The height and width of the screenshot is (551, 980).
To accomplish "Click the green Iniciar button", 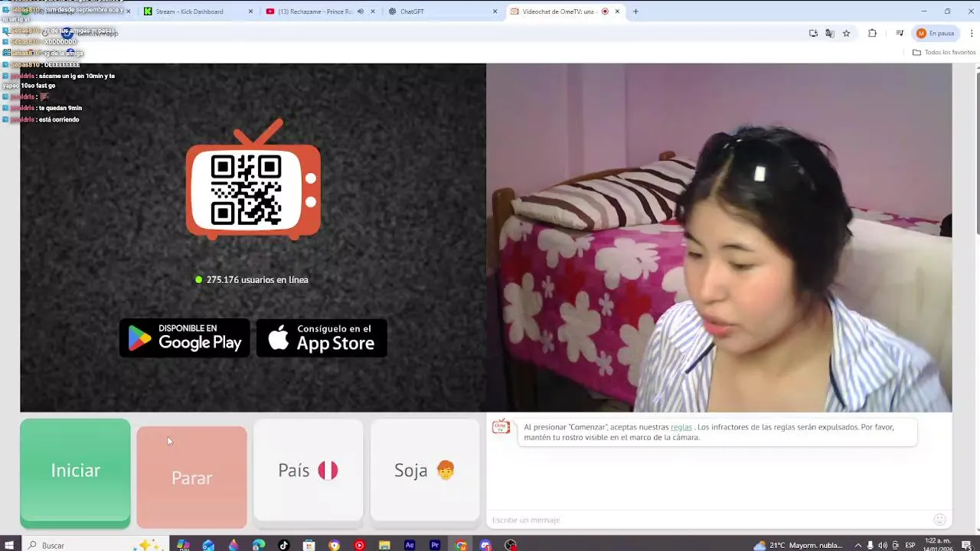I will 75,473.
